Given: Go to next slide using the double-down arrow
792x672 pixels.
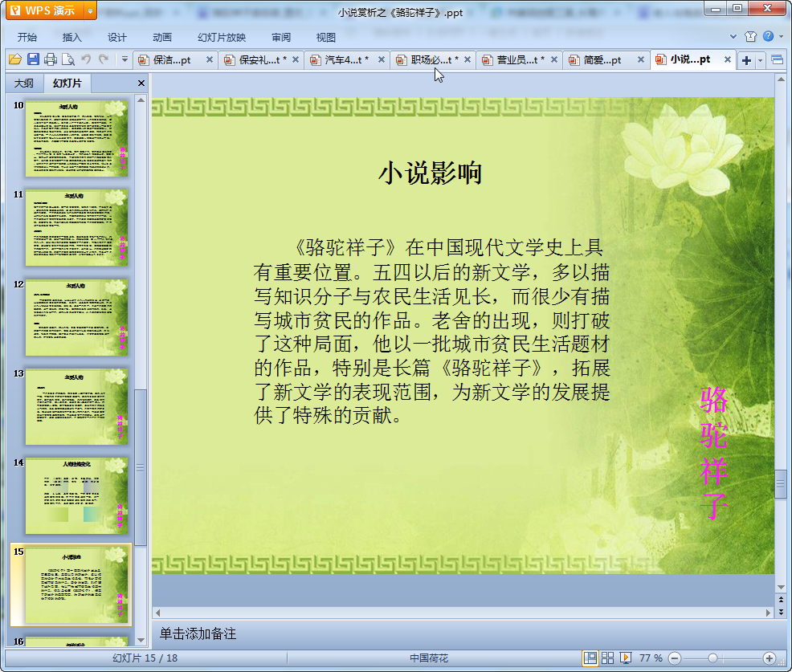Looking at the screenshot, I should click(781, 612).
